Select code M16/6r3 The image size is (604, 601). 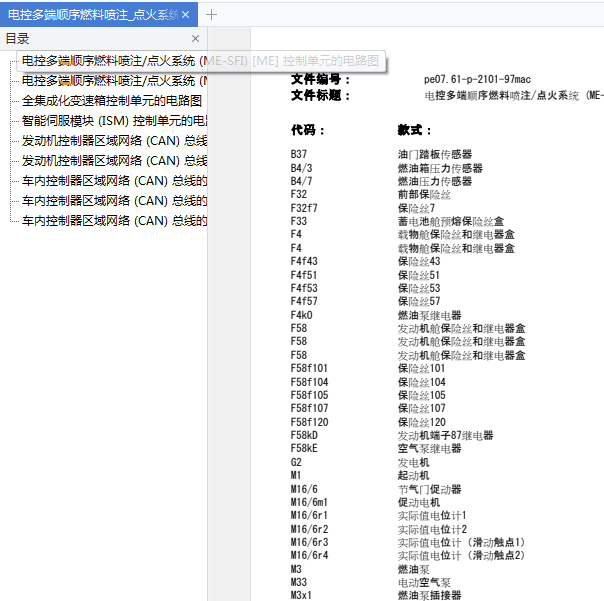pos(309,542)
